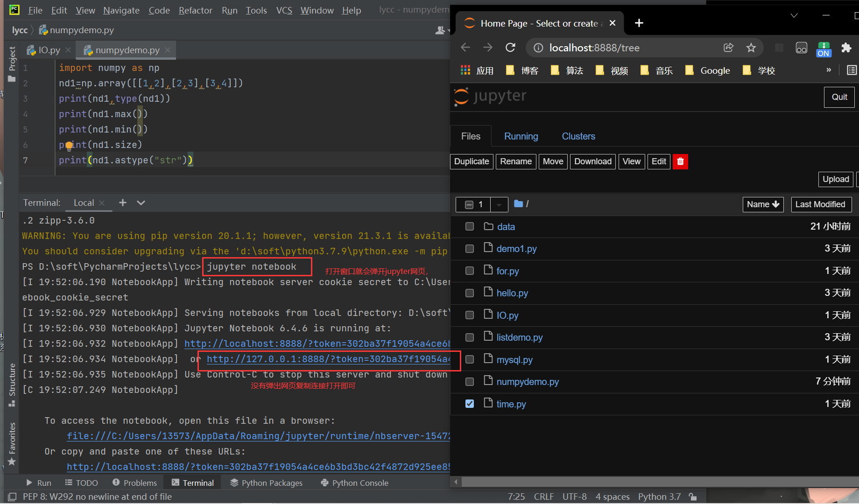
Task: Sort files by Name
Action: [x=763, y=204]
